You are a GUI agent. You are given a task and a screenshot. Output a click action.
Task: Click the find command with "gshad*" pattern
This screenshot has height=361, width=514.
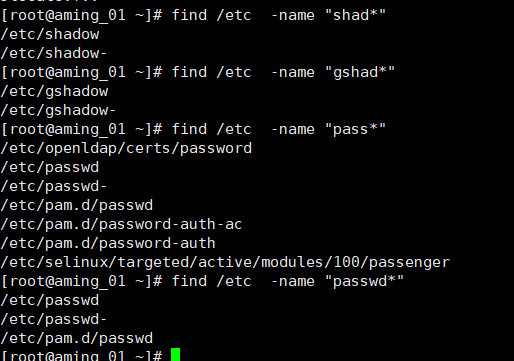coord(283,72)
